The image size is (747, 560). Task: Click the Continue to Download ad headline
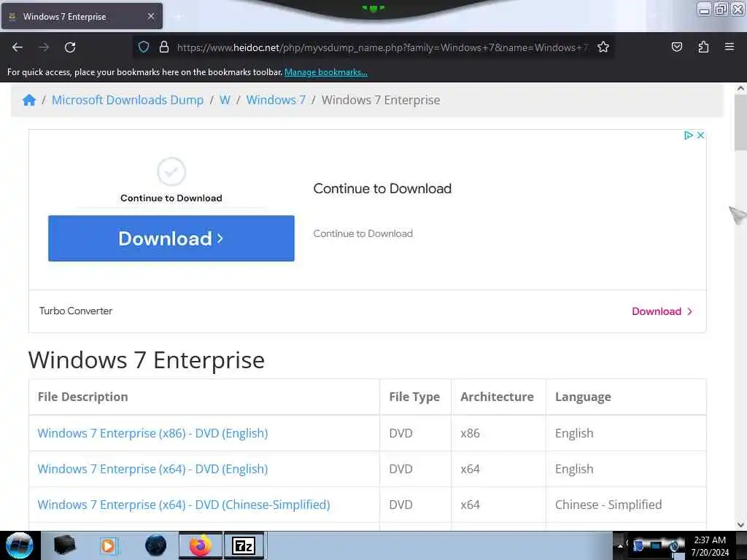pos(382,189)
